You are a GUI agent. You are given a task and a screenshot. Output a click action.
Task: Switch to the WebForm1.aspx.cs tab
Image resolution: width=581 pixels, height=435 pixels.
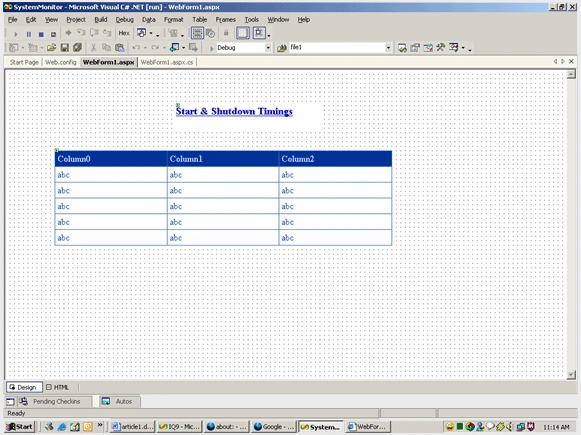click(167, 62)
